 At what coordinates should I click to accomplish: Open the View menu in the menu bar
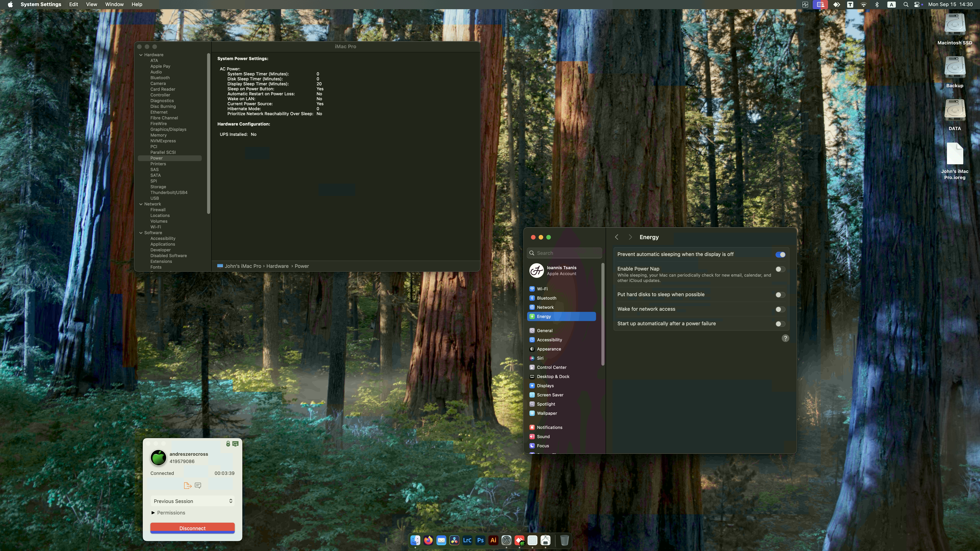click(91, 4)
